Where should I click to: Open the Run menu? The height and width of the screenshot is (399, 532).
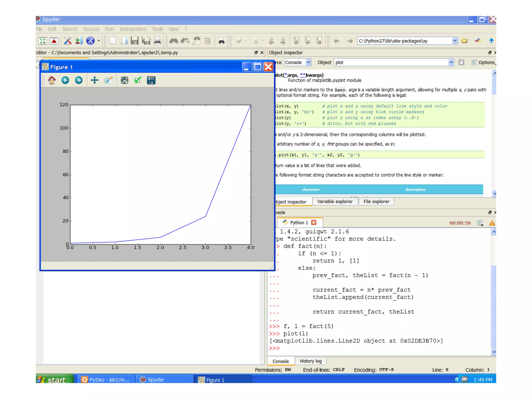pyautogui.click(x=109, y=29)
